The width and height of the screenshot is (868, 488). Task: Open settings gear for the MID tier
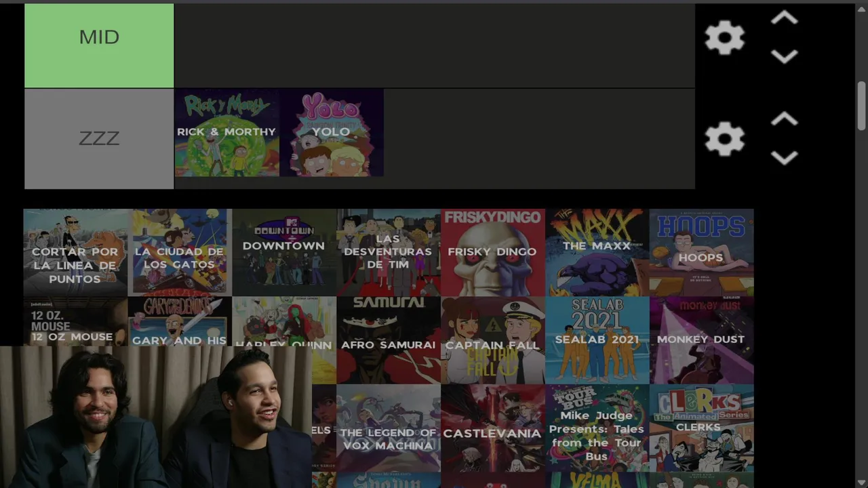(x=724, y=37)
